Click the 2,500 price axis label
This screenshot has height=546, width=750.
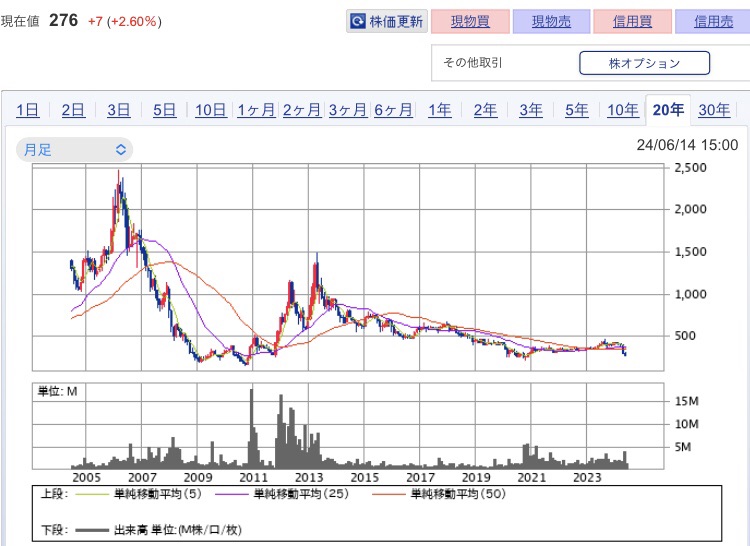click(690, 168)
